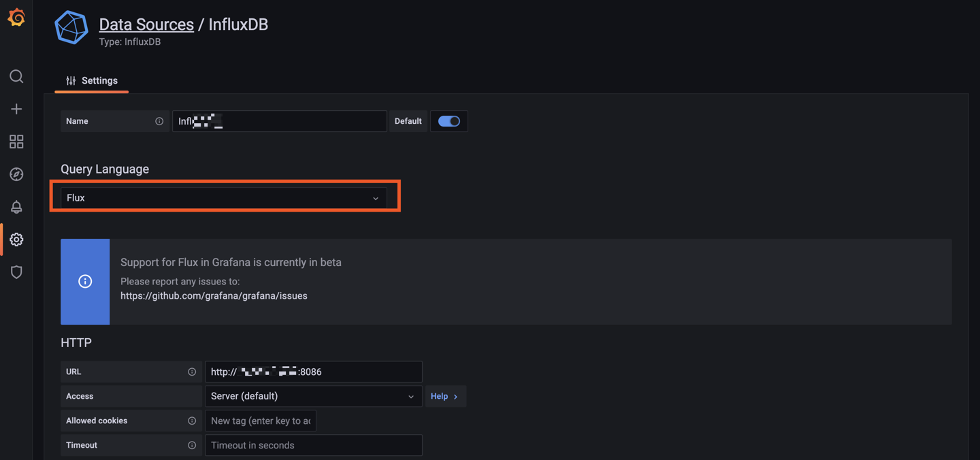Open the Dashboards grid icon
This screenshot has width=980, height=460.
coord(16,142)
